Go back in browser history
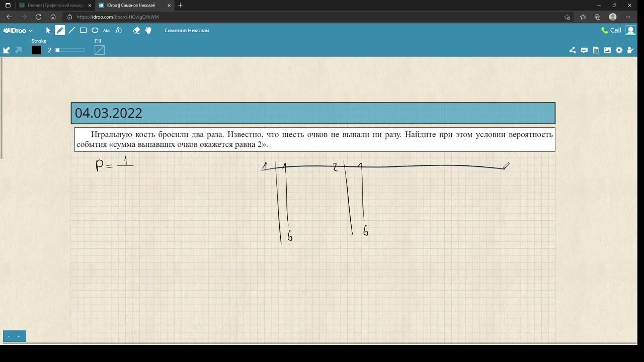 tap(9, 17)
